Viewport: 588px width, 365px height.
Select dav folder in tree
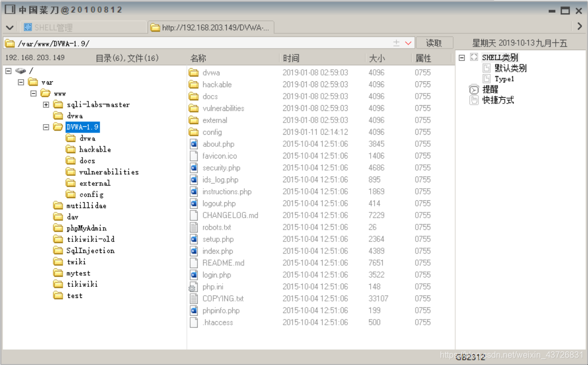pyautogui.click(x=72, y=217)
